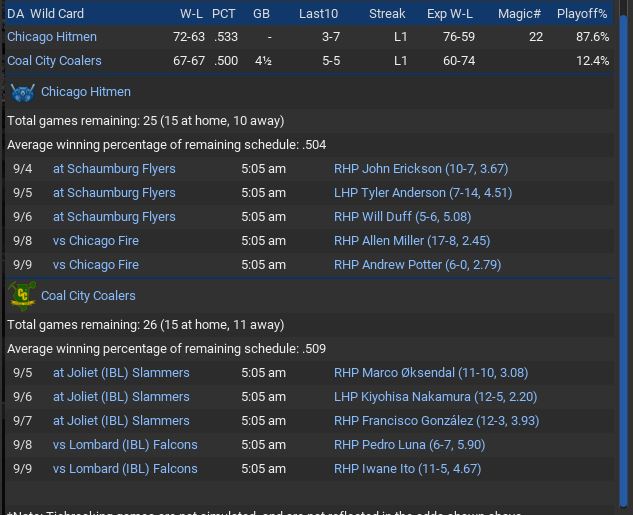Viewport: 633px width, 515px height.
Task: Click the Coal City Coalers team logo
Action: 22,296
